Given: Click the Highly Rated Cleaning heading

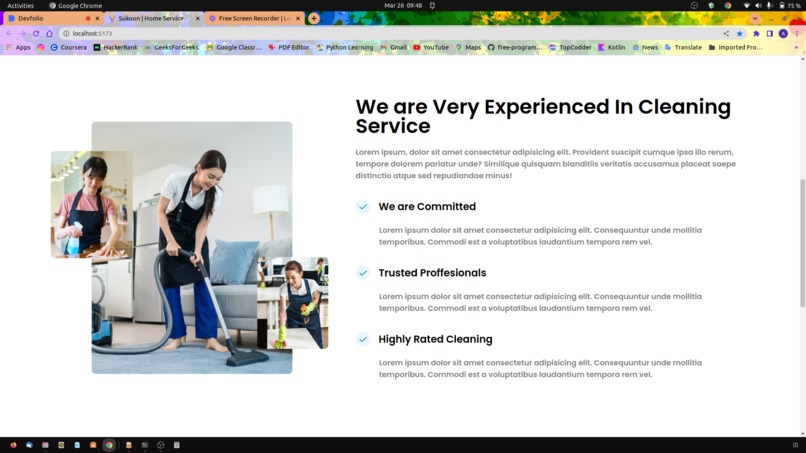Looking at the screenshot, I should (x=435, y=339).
